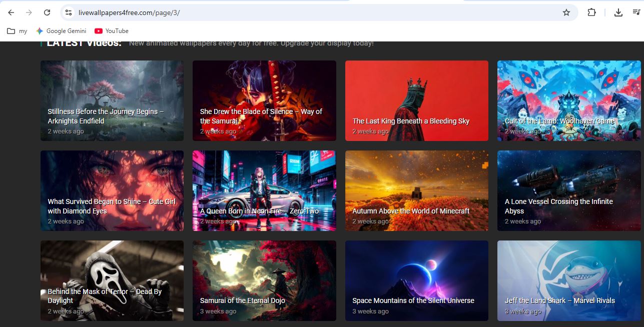Open the browser Downloads icon

(618, 12)
